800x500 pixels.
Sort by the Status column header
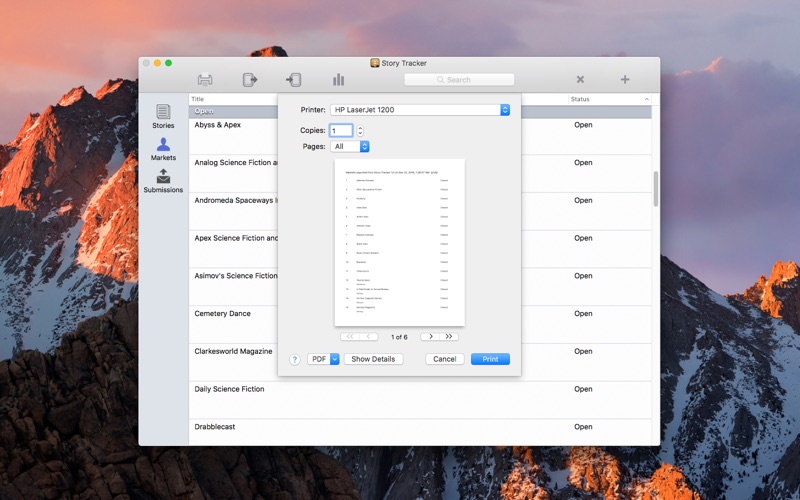[610, 99]
